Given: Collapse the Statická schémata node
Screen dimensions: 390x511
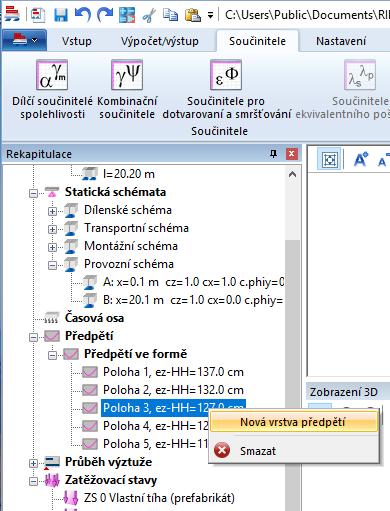Looking at the screenshot, I should click(x=33, y=193).
